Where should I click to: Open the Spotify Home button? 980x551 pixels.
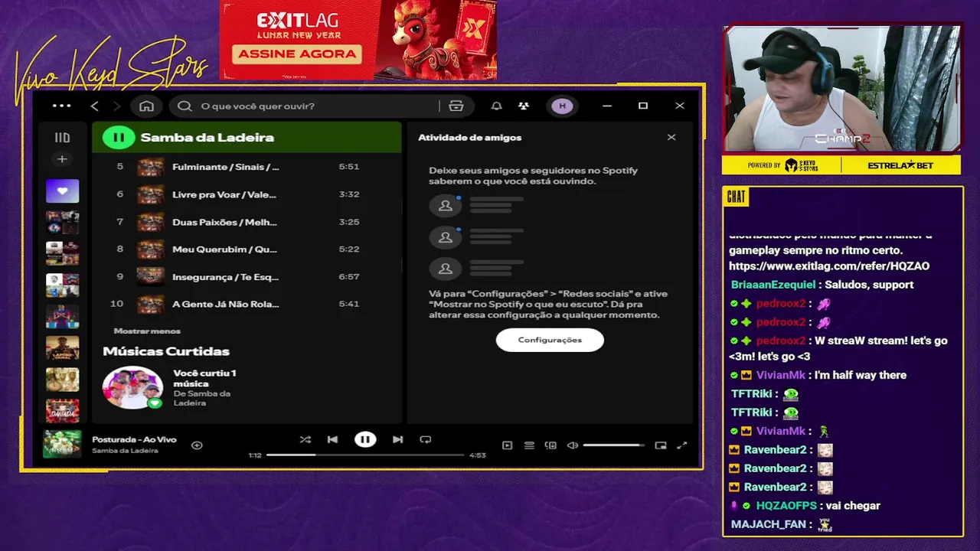click(146, 106)
